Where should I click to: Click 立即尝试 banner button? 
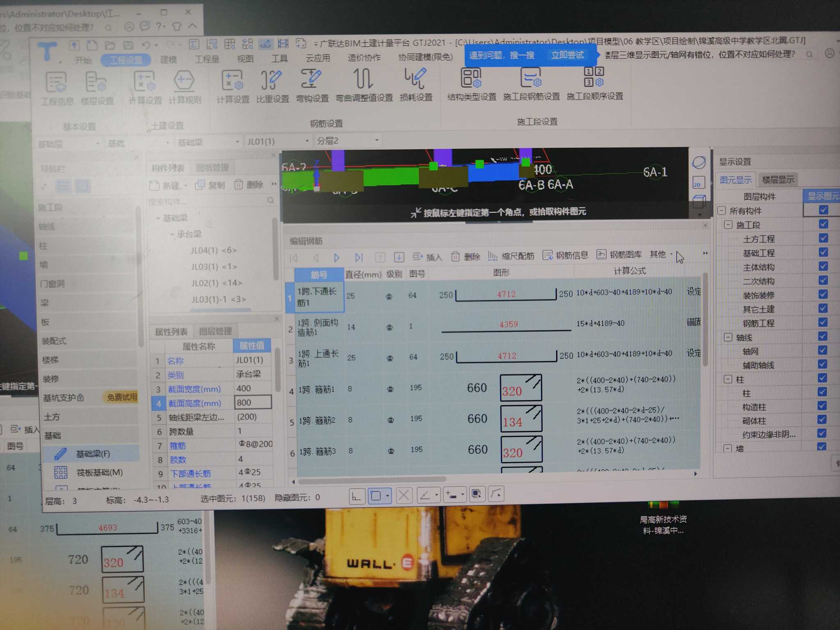point(568,55)
